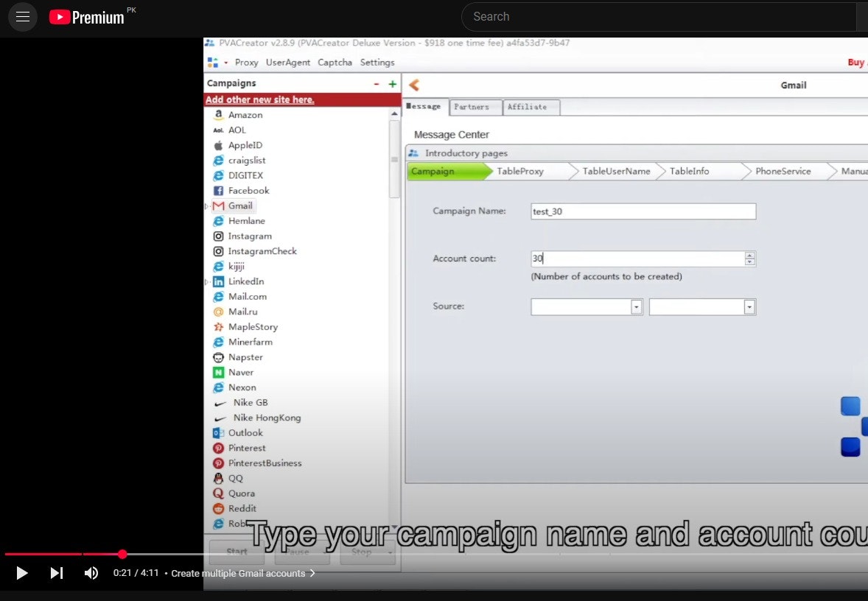
Task: Open the second Source dropdown
Action: (x=749, y=306)
